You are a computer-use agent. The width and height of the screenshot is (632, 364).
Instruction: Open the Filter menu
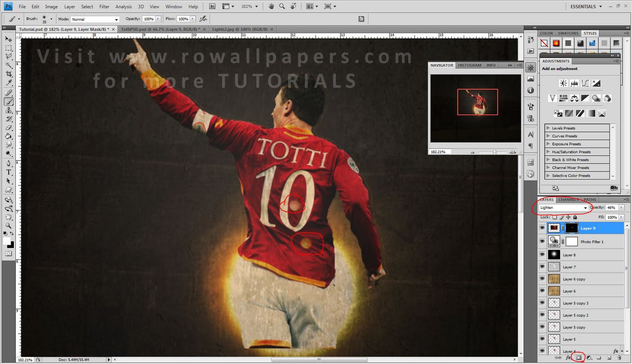(x=104, y=7)
